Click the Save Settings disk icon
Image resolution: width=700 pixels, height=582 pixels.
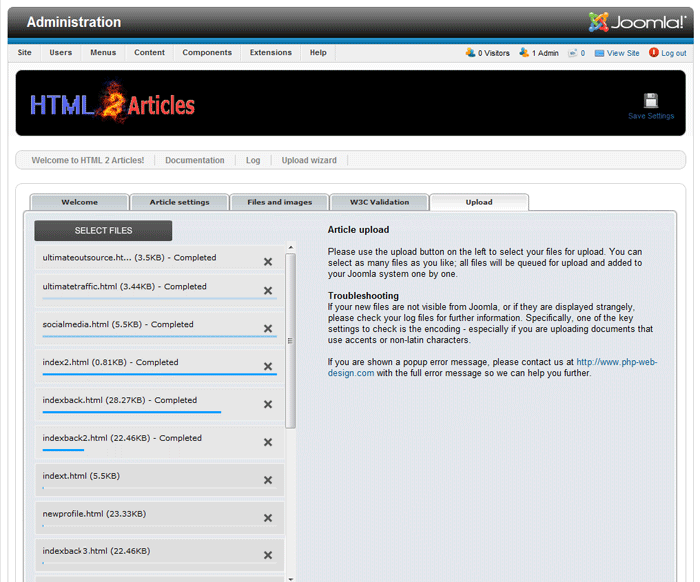tap(650, 100)
